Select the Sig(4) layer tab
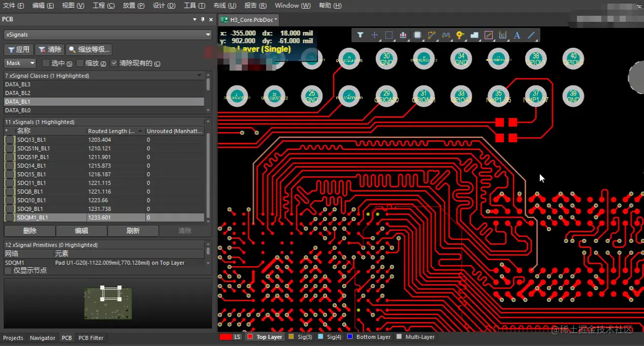Screen dimensions: 644x346 (330, 337)
